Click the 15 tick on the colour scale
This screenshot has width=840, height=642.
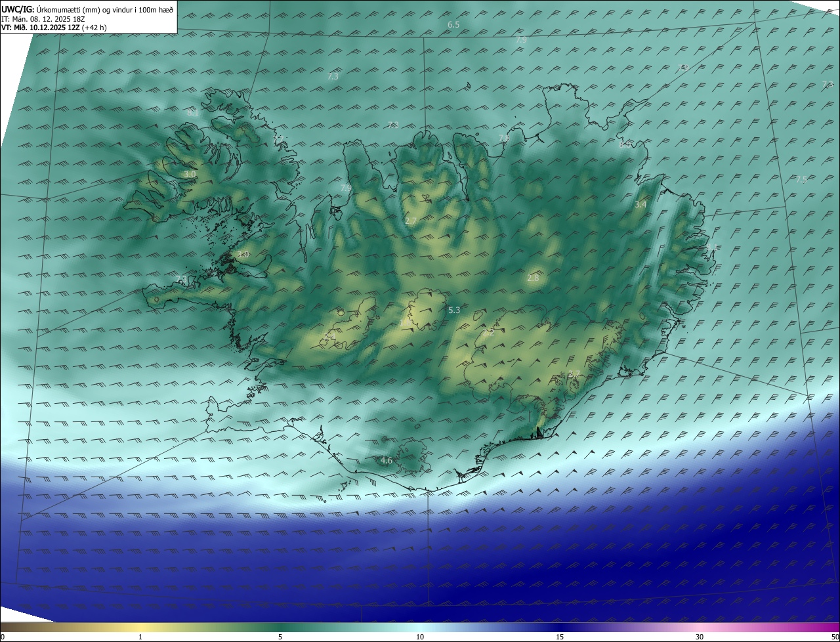(560, 637)
